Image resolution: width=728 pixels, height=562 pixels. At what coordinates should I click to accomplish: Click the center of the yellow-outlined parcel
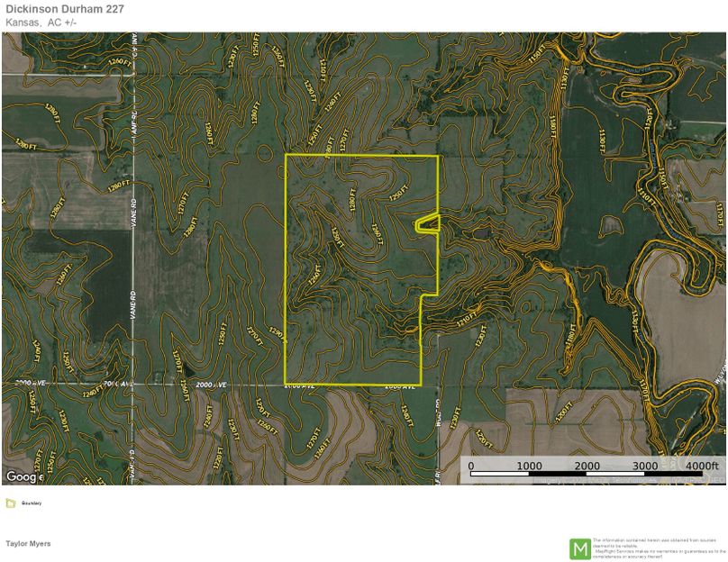(360, 270)
